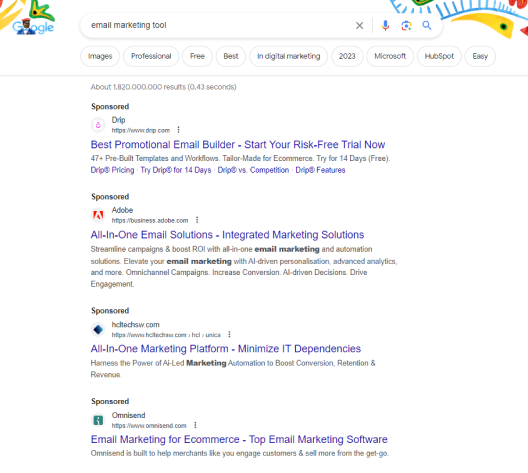Click the Omnisend favicon icon
Image resolution: width=528 pixels, height=473 pixels.
click(x=98, y=420)
